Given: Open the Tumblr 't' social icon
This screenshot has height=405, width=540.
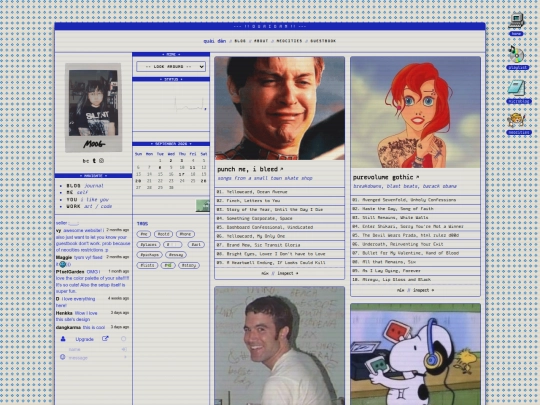Looking at the screenshot, I should click(94, 160).
